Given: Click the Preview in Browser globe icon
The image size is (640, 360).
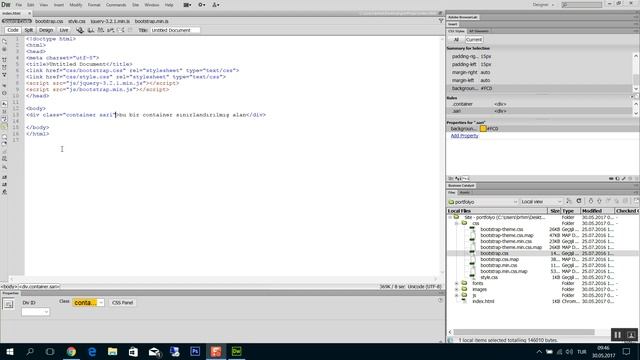Looking at the screenshot, I should (80, 30).
